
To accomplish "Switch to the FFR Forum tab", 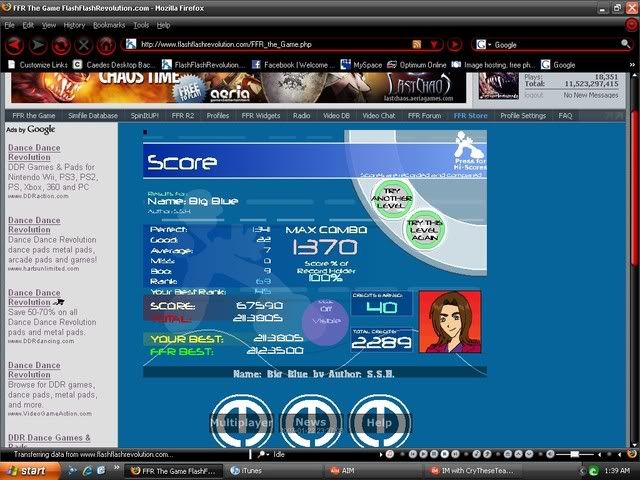I will tap(424, 116).
